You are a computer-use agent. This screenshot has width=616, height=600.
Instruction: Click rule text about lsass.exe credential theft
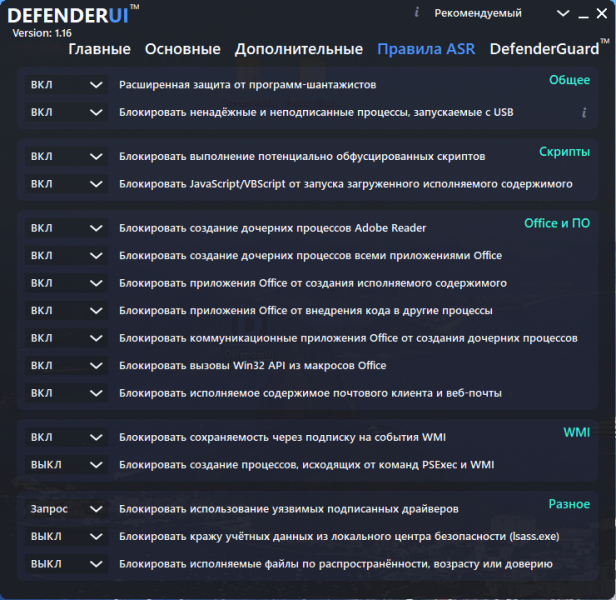point(339,537)
